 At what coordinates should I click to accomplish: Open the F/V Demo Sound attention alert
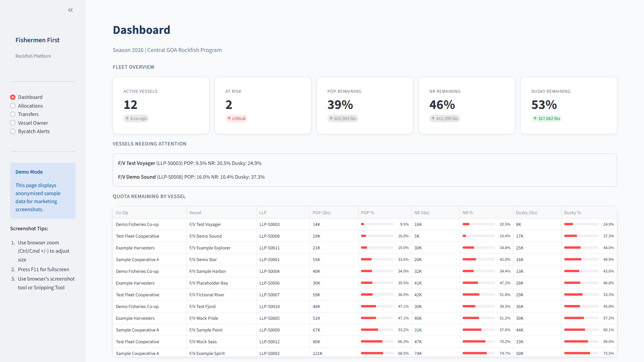click(191, 177)
